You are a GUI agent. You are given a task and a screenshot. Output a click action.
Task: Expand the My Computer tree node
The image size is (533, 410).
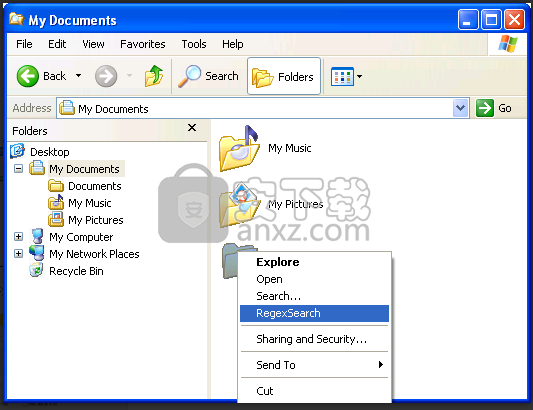coord(18,236)
